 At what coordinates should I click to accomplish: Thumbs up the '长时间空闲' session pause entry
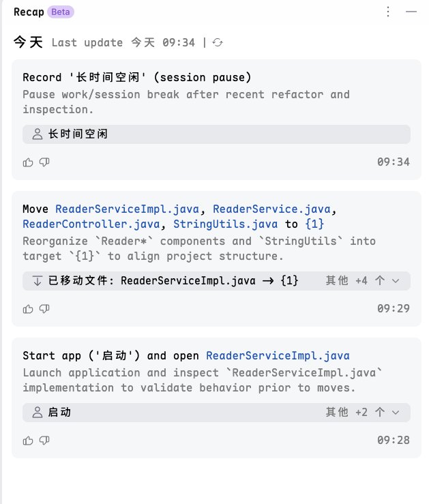point(28,162)
